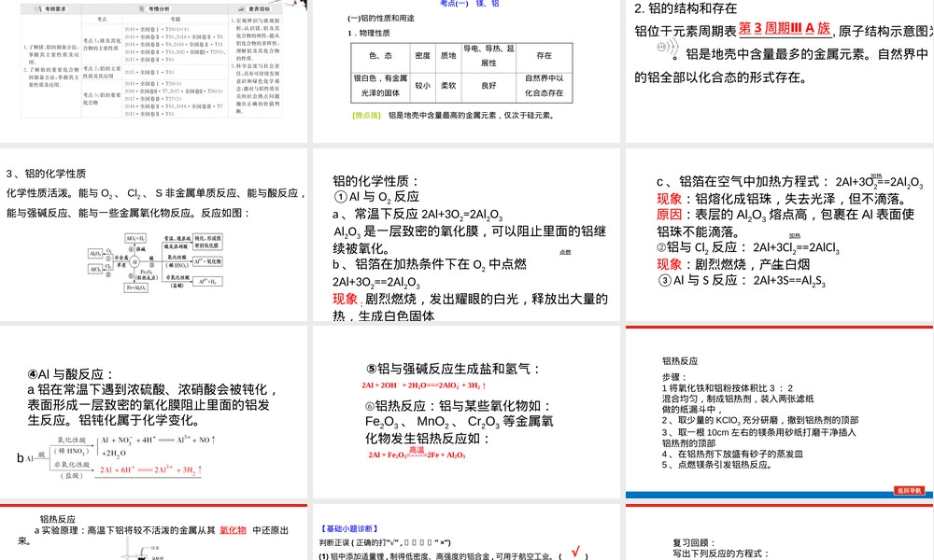Click the 质地 table header cell
The height and width of the screenshot is (560, 934).
pyautogui.click(x=448, y=55)
